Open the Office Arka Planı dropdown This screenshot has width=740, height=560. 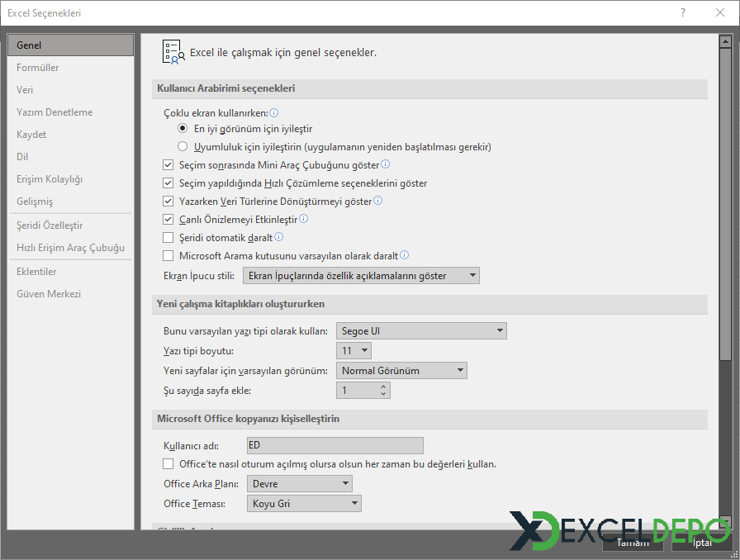(300, 483)
